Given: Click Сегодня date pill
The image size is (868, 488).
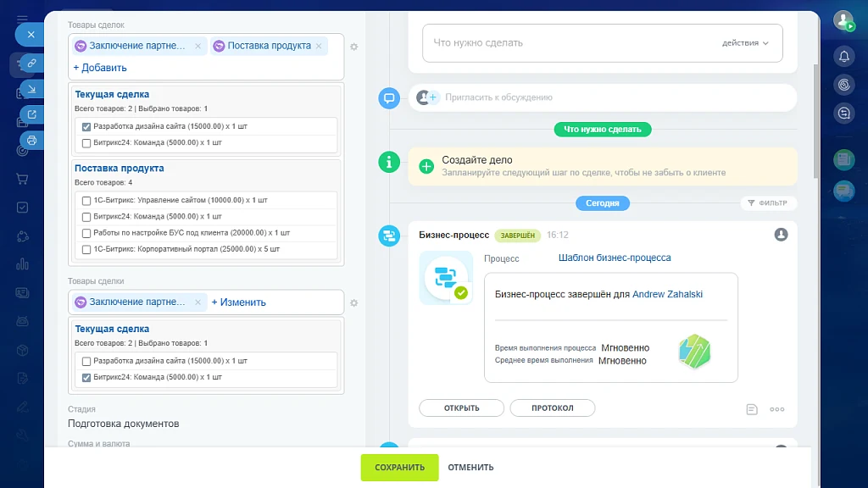Looking at the screenshot, I should pos(603,203).
